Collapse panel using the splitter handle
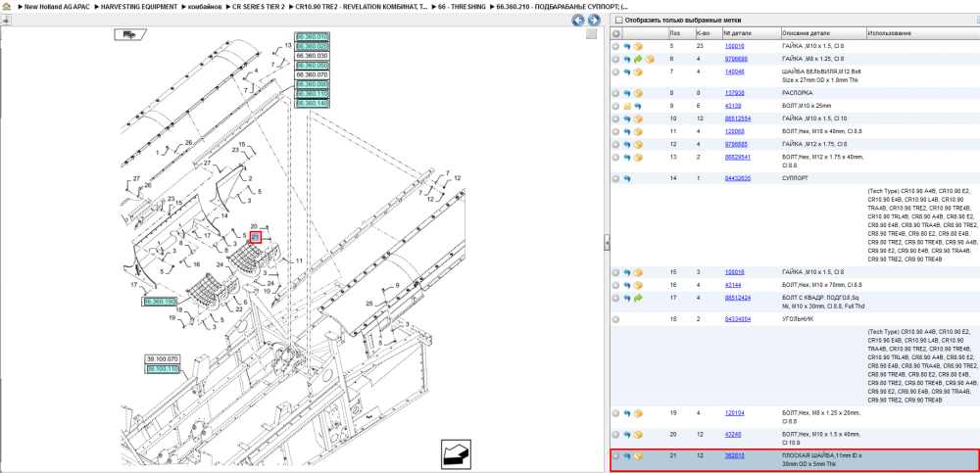Viewport: 980px width, 473px height. pyautogui.click(x=607, y=243)
